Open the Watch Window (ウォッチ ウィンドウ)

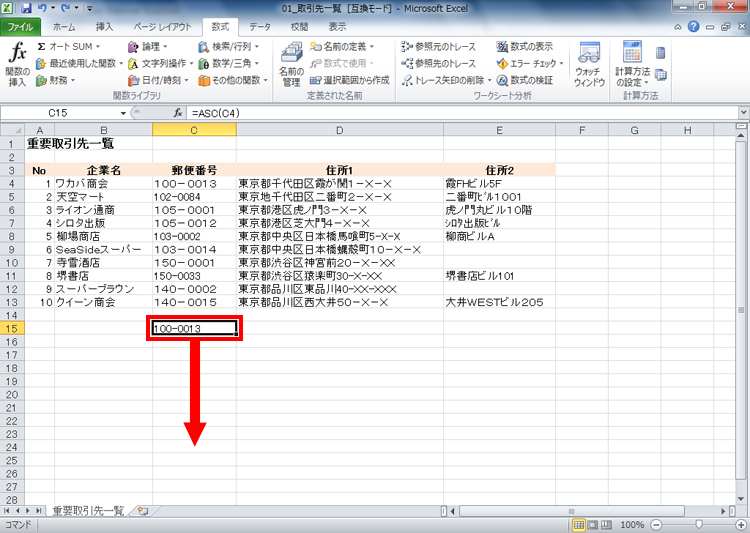point(589,64)
